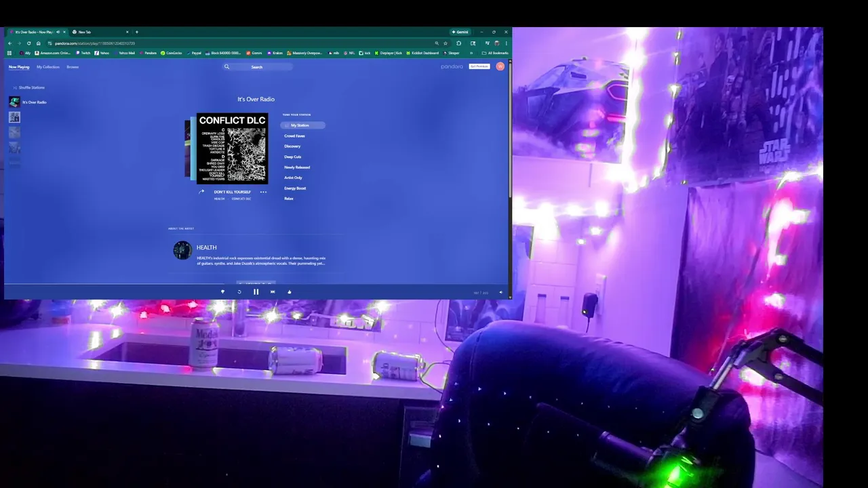
Task: Open a new browser tab with plus
Action: (x=137, y=32)
